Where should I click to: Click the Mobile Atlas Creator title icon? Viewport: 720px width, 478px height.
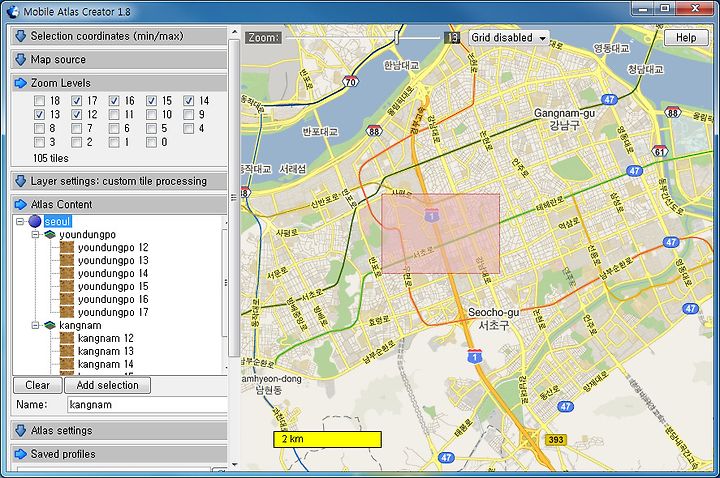coord(13,11)
